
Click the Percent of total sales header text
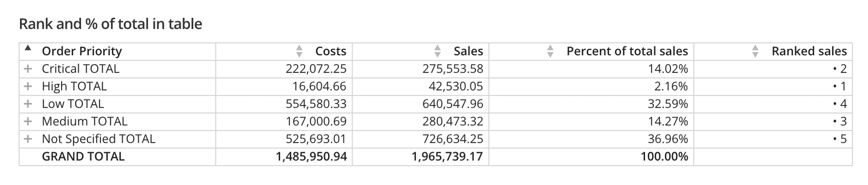pyautogui.click(x=627, y=51)
